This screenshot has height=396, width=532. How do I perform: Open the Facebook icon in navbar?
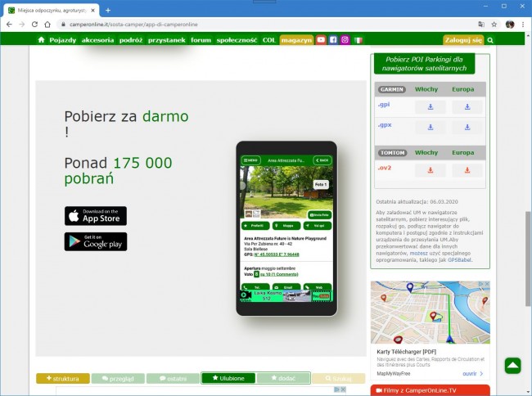pos(333,39)
